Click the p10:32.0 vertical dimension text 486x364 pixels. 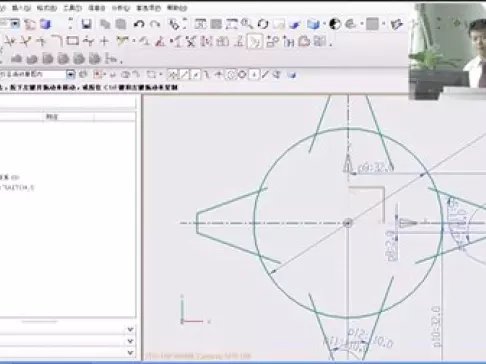tap(436, 326)
